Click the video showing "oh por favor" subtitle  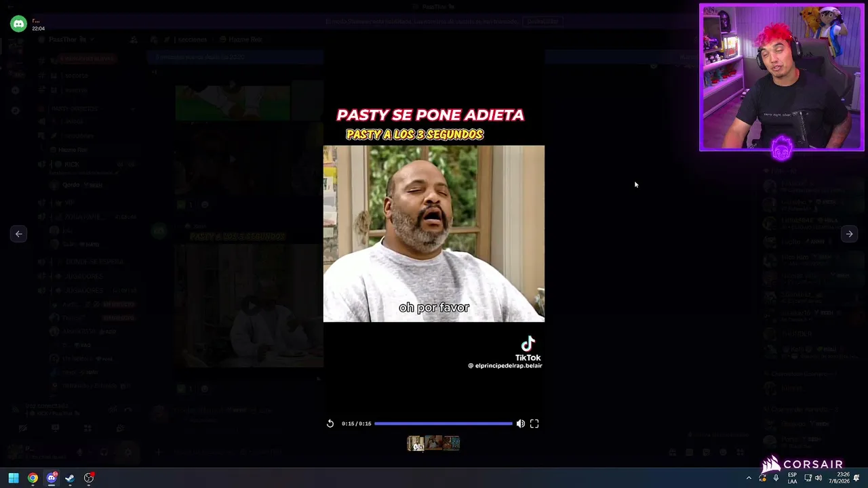click(x=434, y=234)
